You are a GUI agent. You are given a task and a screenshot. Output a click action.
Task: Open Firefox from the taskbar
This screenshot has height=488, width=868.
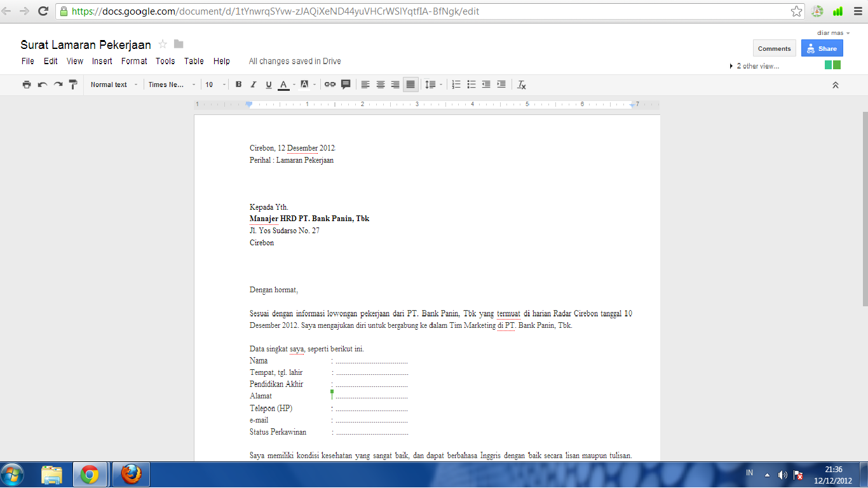pyautogui.click(x=131, y=475)
